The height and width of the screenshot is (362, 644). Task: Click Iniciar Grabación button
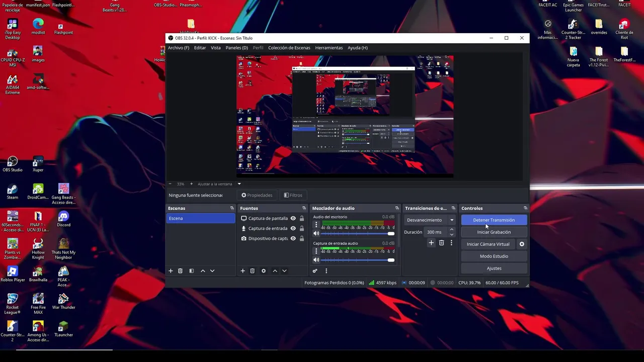coord(494,232)
